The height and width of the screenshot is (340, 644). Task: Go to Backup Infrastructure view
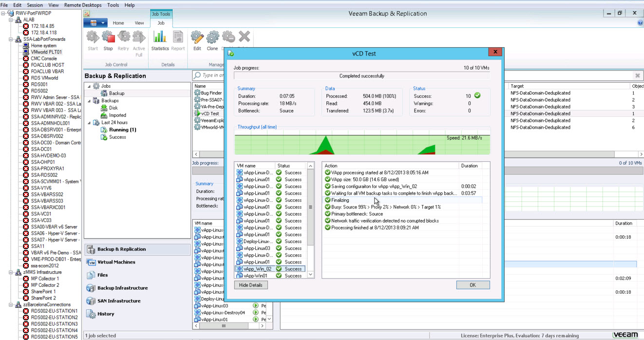[137, 288]
